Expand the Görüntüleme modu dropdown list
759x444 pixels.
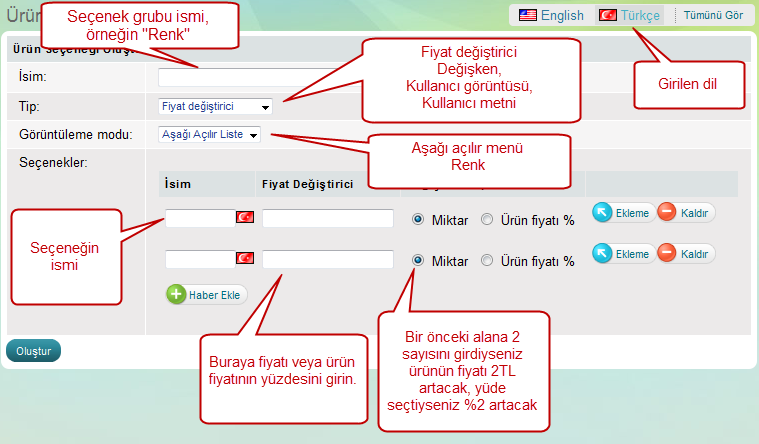tap(209, 134)
